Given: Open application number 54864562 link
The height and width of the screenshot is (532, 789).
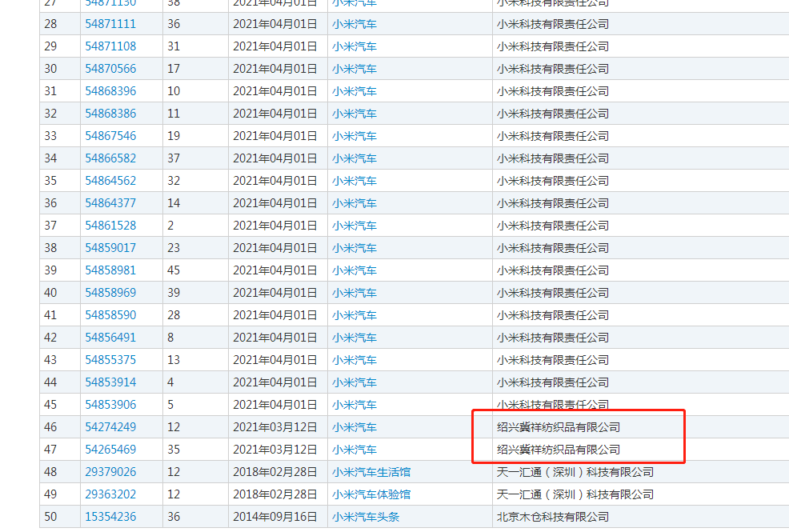Looking at the screenshot, I should pyautogui.click(x=110, y=181).
